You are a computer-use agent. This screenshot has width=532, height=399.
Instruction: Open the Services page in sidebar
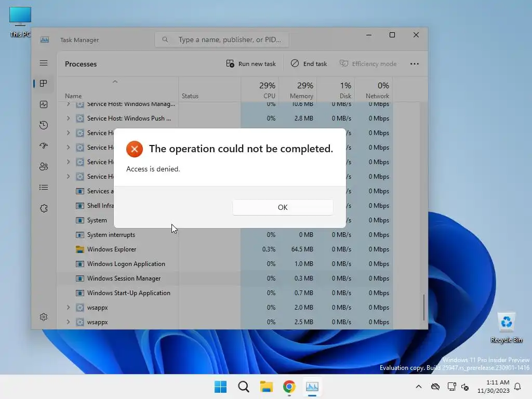(x=44, y=208)
